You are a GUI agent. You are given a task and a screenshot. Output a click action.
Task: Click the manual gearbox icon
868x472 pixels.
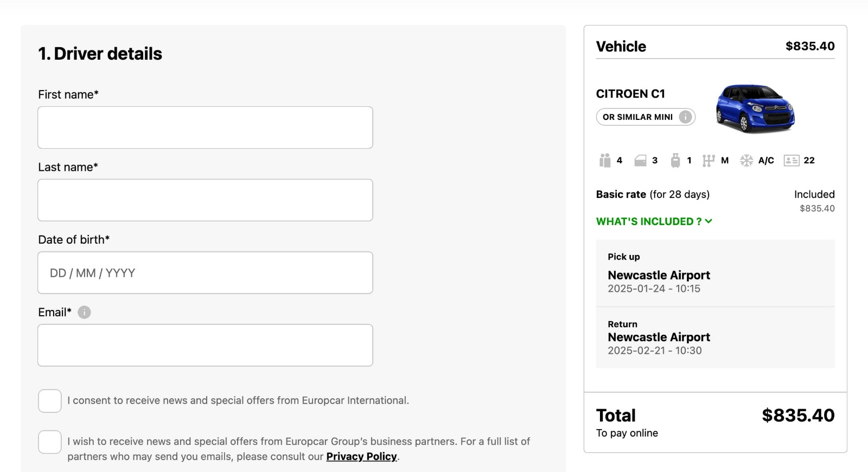click(708, 161)
